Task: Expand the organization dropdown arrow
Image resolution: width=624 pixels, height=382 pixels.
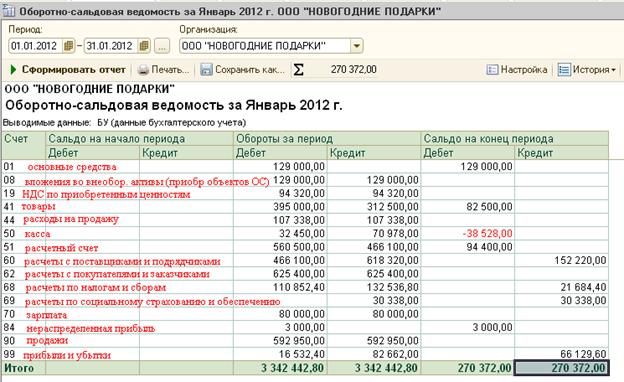Action: tap(356, 46)
